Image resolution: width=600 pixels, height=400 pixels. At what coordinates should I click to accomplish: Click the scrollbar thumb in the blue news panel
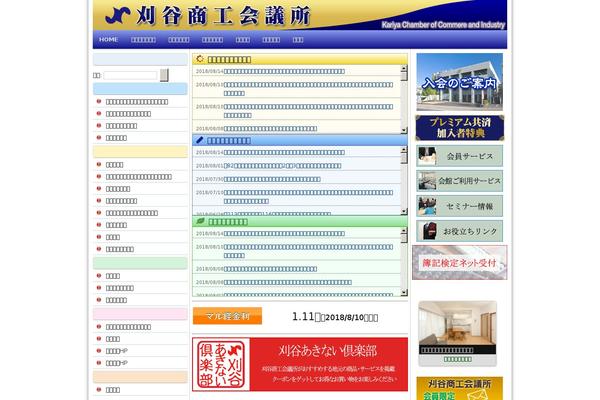pyautogui.click(x=404, y=158)
